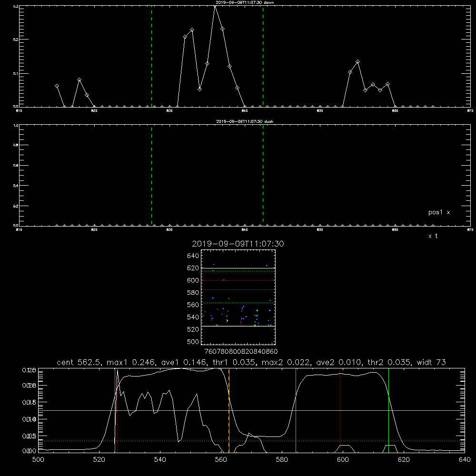Click the '830' x-axis label of the dusk plot
This screenshot has width=476, height=476.
[x=169, y=230]
